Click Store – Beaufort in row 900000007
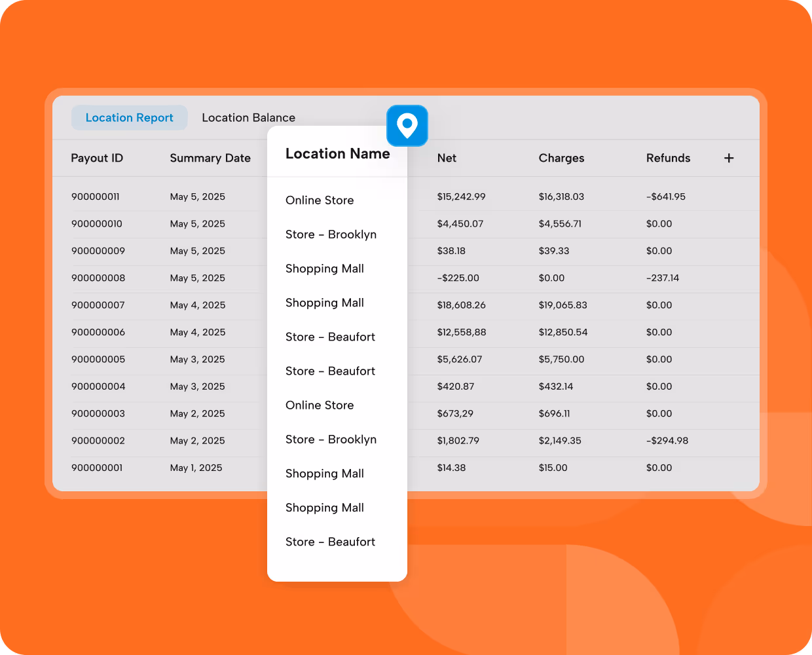The image size is (812, 655). pyautogui.click(x=330, y=337)
